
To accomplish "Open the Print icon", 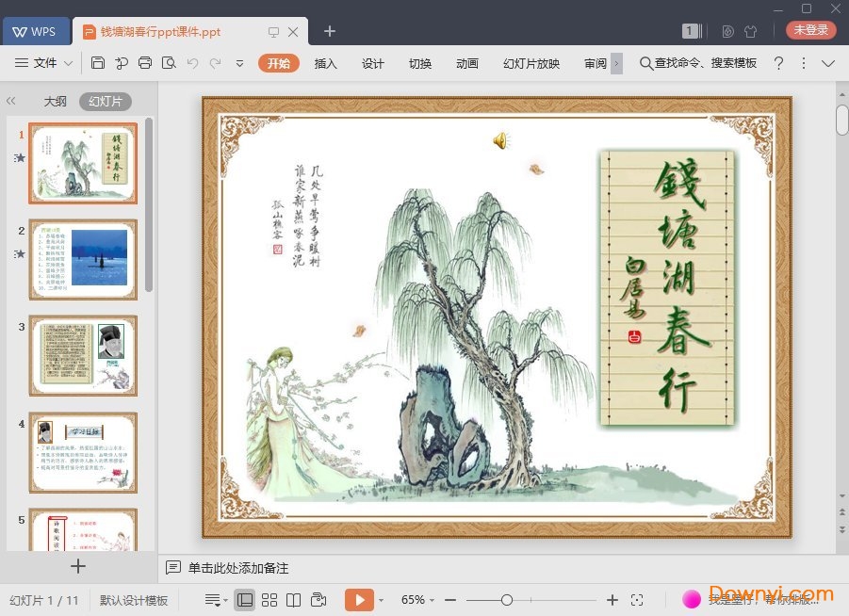I will (145, 63).
